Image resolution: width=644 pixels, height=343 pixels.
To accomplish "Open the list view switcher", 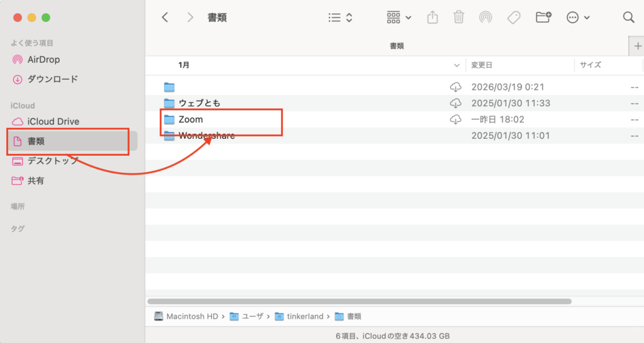I will (341, 18).
